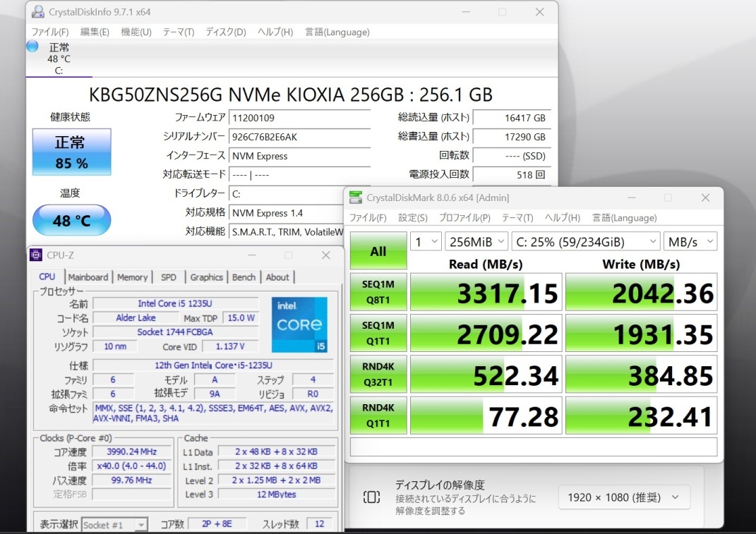Viewport: 756px width, 534px height.
Task: Click All to run every benchmark
Action: (378, 250)
